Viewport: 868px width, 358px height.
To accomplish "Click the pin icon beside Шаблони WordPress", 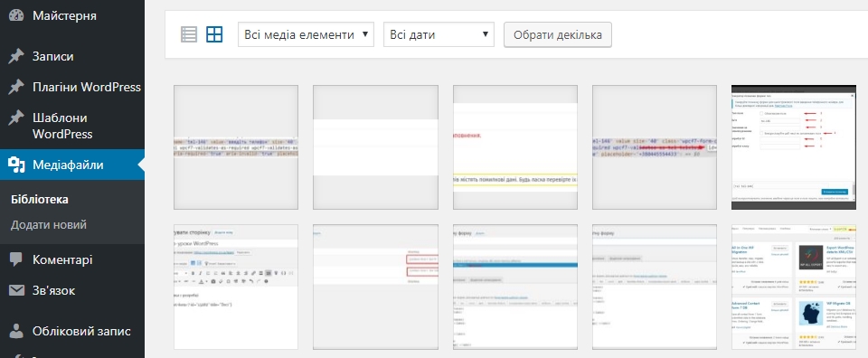I will 16,118.
